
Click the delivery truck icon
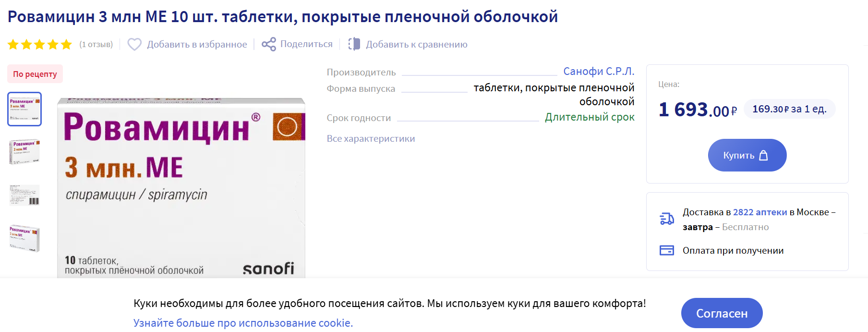[667, 219]
